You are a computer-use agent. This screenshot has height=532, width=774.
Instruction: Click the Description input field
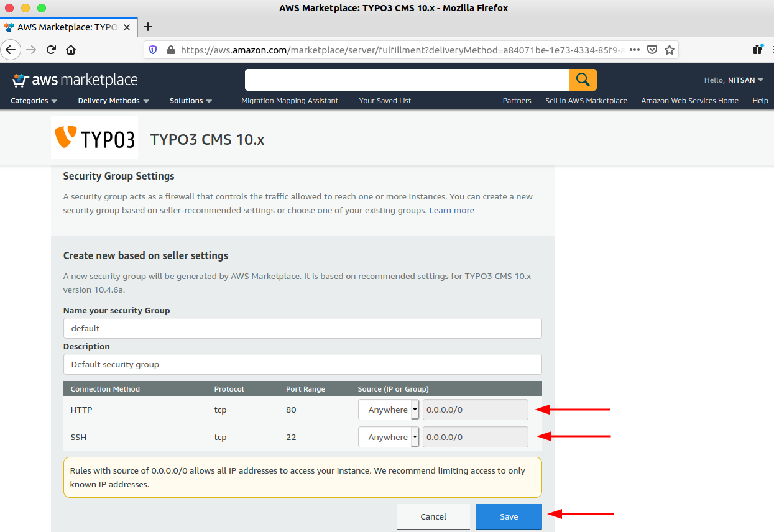coord(303,364)
